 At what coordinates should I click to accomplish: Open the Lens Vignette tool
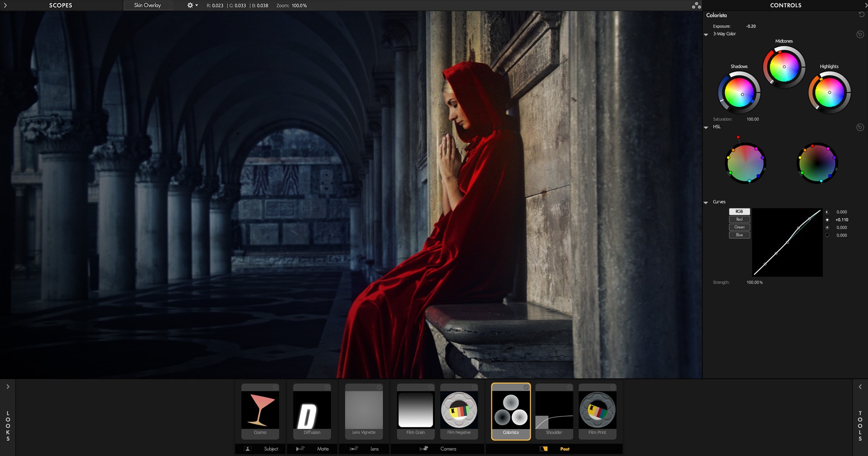click(364, 410)
